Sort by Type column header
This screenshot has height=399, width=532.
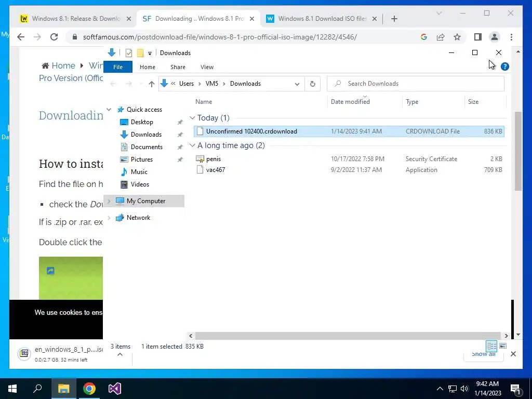click(412, 102)
